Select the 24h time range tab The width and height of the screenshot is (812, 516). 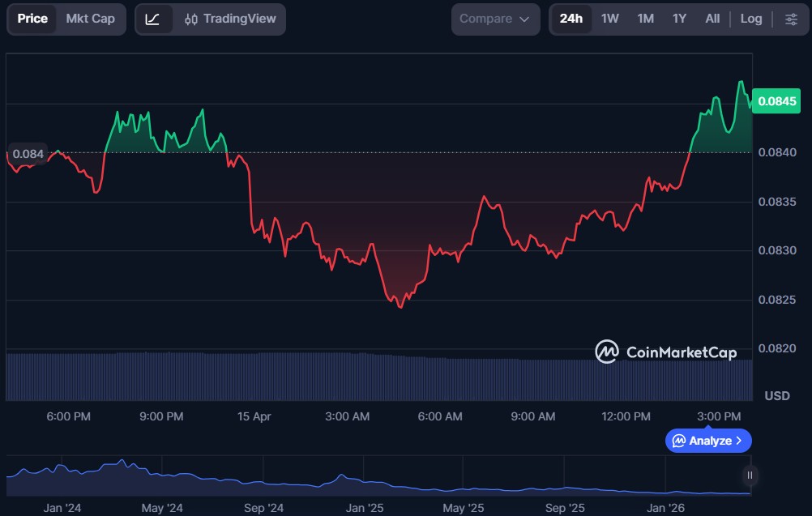[x=571, y=19]
